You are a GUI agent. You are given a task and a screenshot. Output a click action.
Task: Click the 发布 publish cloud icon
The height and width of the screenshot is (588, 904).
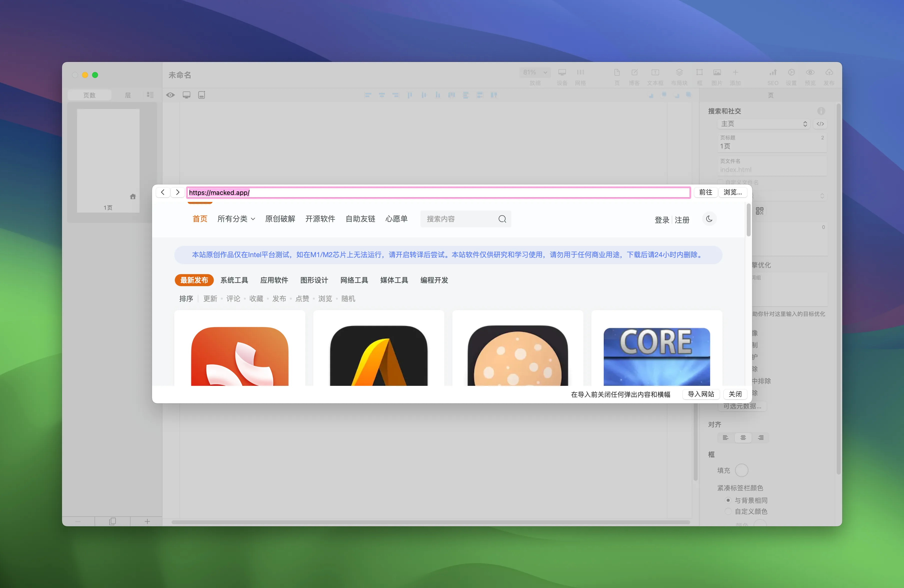coord(829,72)
